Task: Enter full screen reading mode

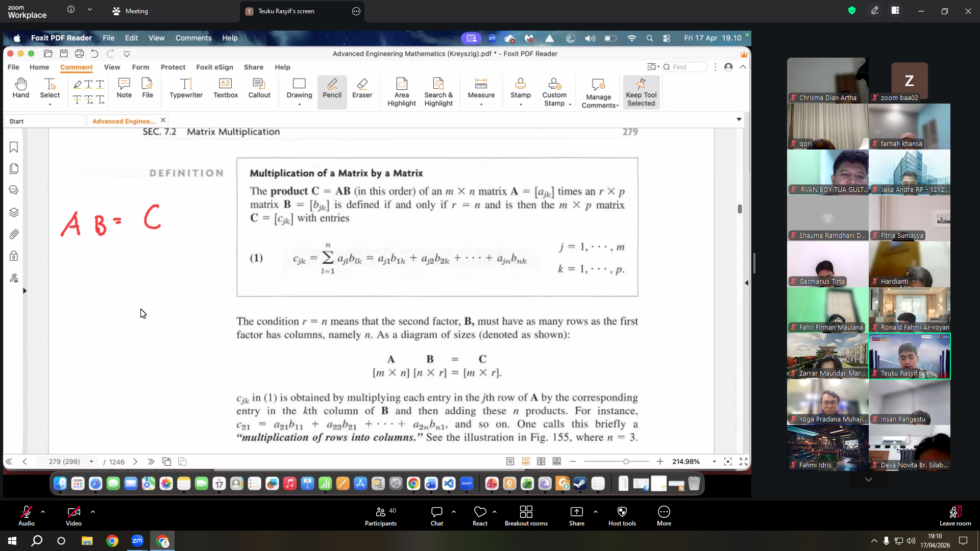Action: pyautogui.click(x=744, y=462)
